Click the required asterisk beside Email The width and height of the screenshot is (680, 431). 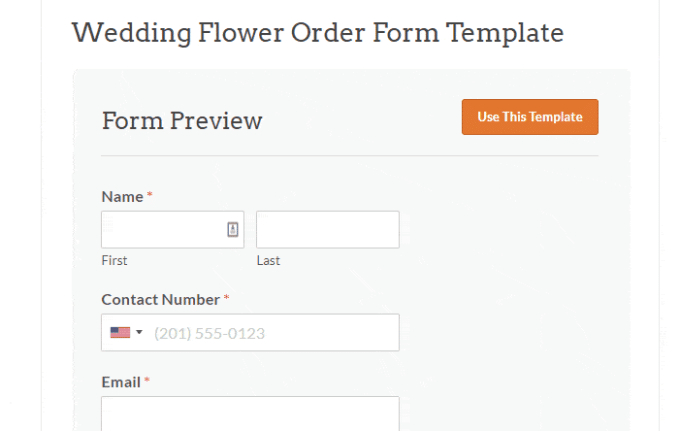click(x=147, y=380)
